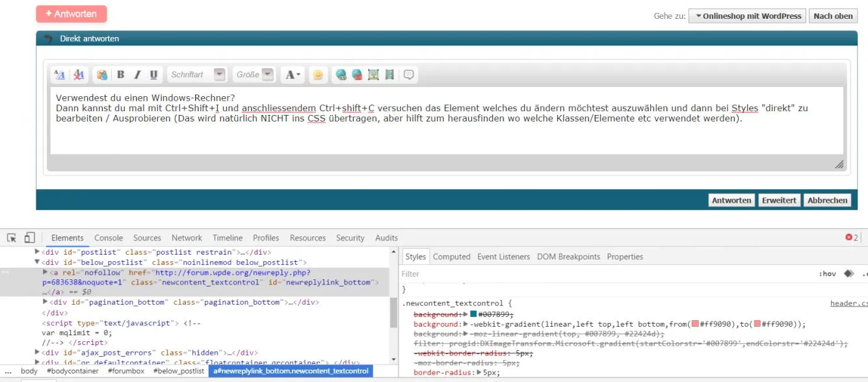
Task: Click the insert video filmstrip icon
Action: (389, 75)
